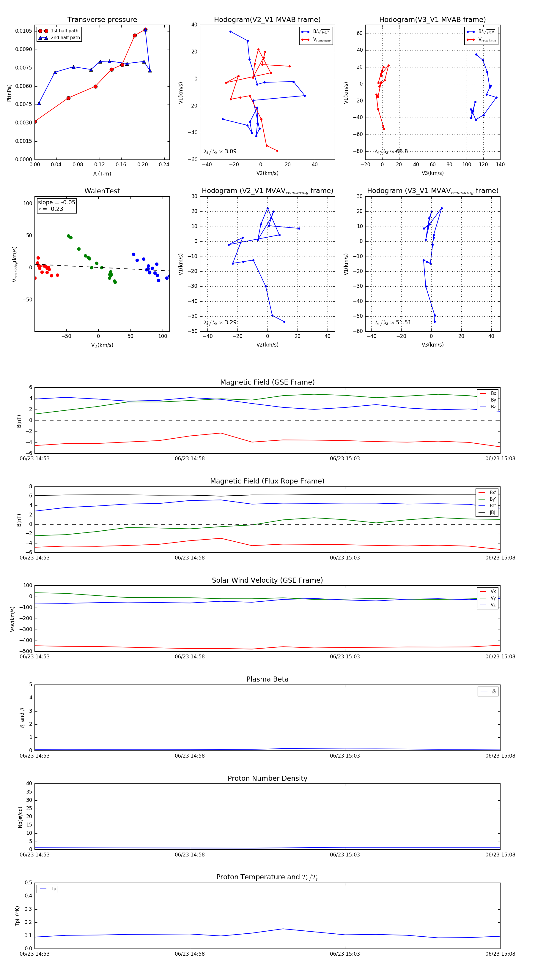
Task: Click the B/√(μ0ρ) legend entry in V3_V1 MVAB hodogram
Action: (481, 32)
